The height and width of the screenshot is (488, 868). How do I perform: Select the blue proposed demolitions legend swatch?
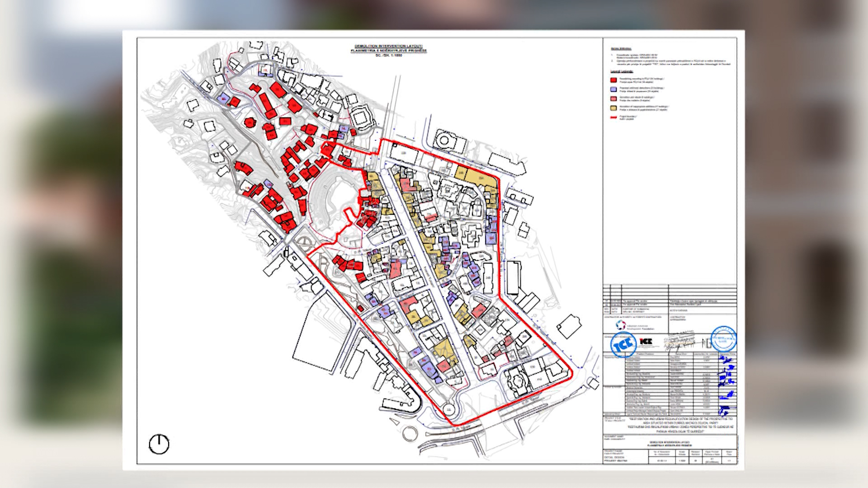(x=613, y=89)
